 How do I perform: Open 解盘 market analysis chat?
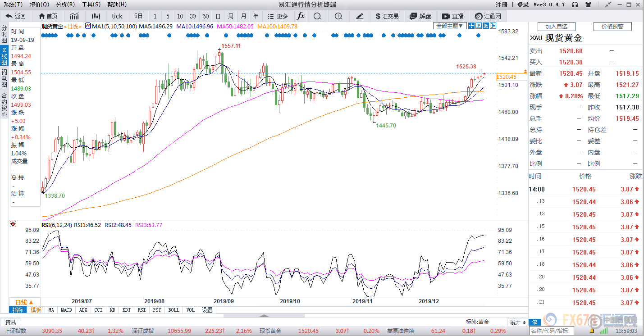[420, 16]
